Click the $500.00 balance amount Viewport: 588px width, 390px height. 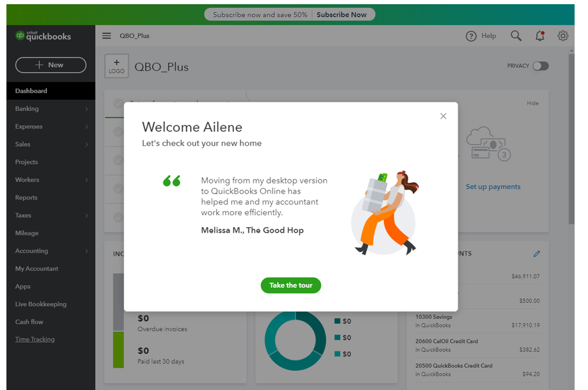(530, 301)
